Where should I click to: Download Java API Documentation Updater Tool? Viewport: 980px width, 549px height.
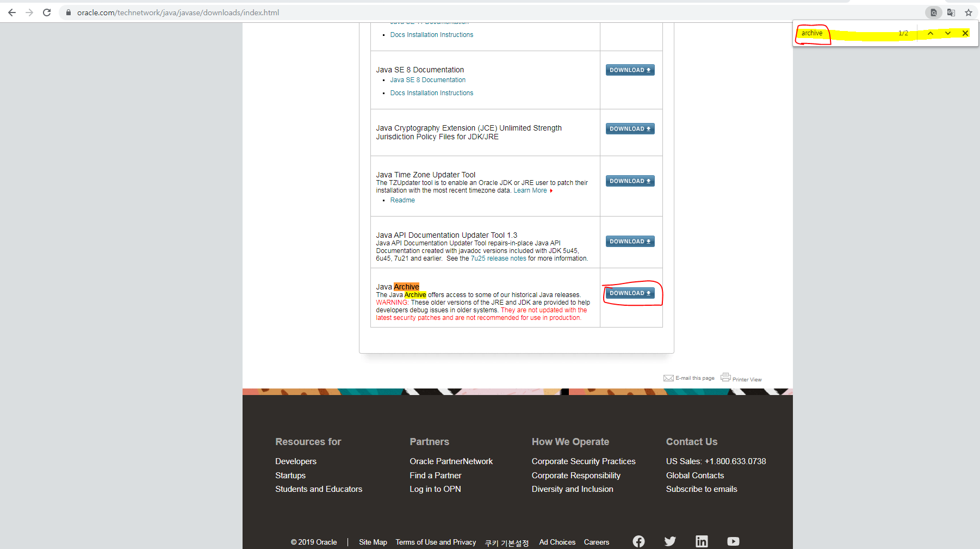(x=630, y=242)
